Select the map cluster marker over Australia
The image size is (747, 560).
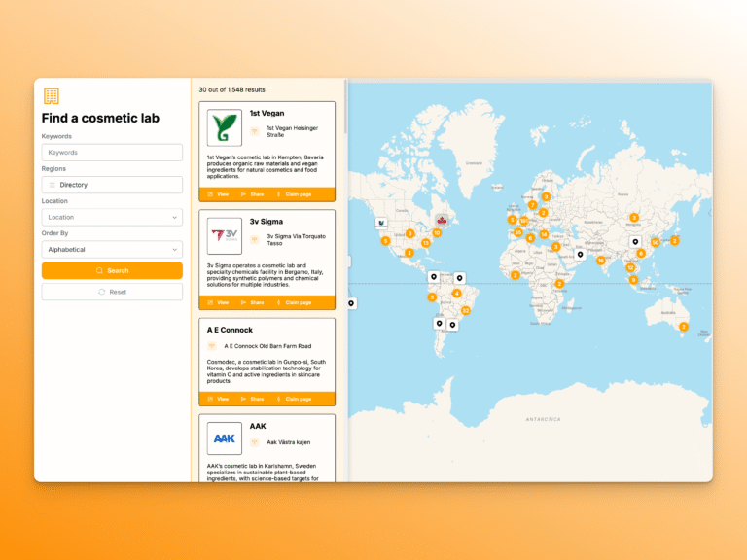pos(683,327)
